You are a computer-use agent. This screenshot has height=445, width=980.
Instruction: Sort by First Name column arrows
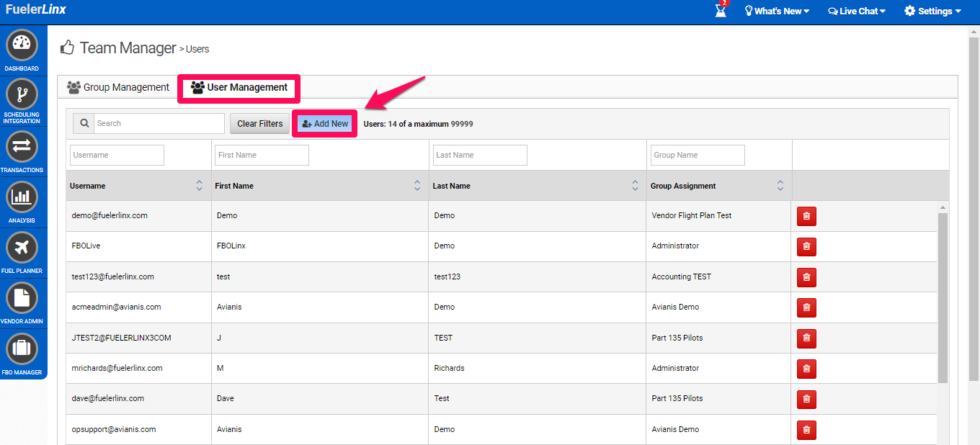coord(417,186)
